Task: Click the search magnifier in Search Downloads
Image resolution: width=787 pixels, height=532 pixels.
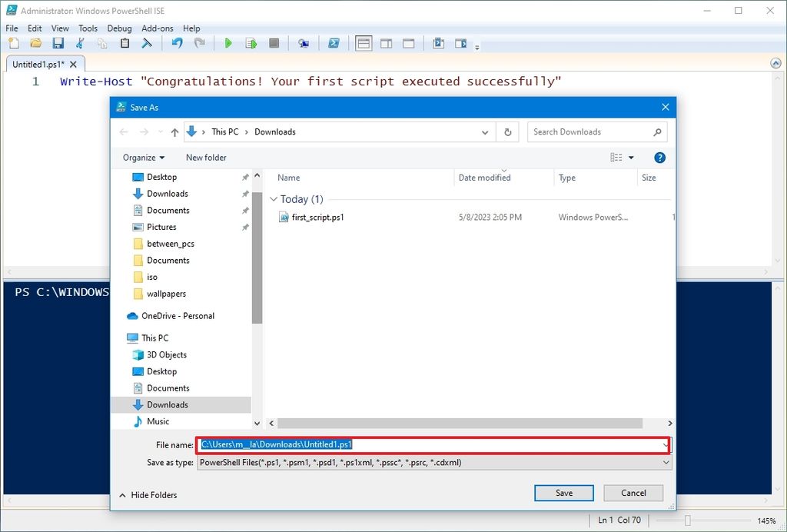Action: (x=657, y=132)
